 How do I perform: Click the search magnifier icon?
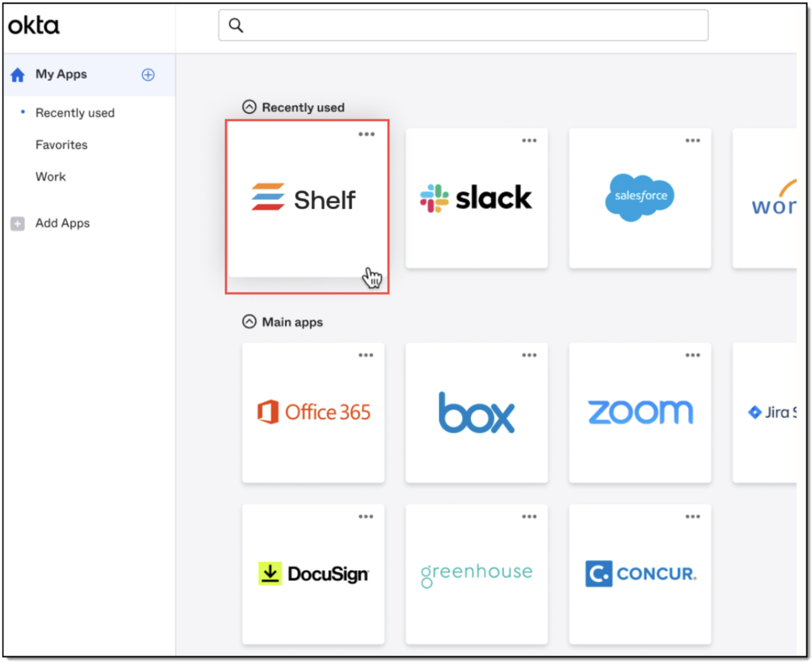pyautogui.click(x=236, y=25)
